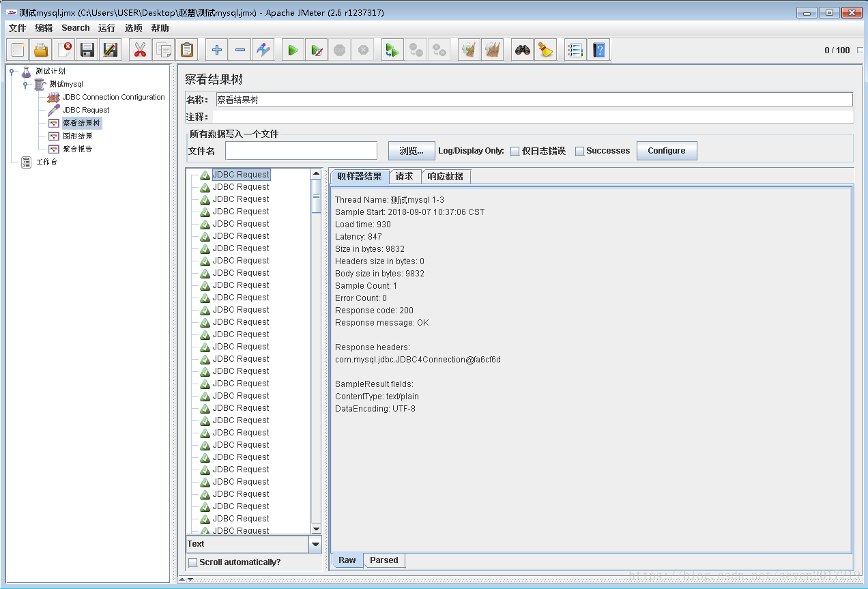Screen dimensions: 868x589
Task: Click into the 文件名 input field
Action: tap(301, 151)
